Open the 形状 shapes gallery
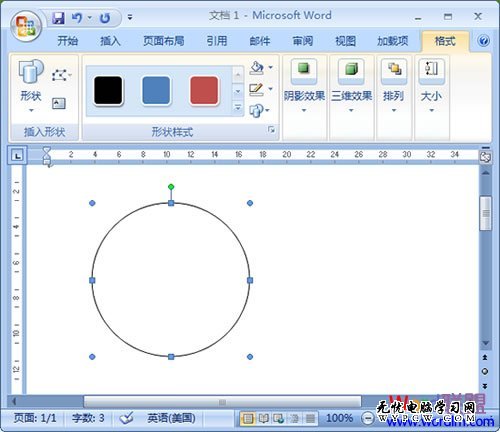The image size is (500, 432). (31, 86)
